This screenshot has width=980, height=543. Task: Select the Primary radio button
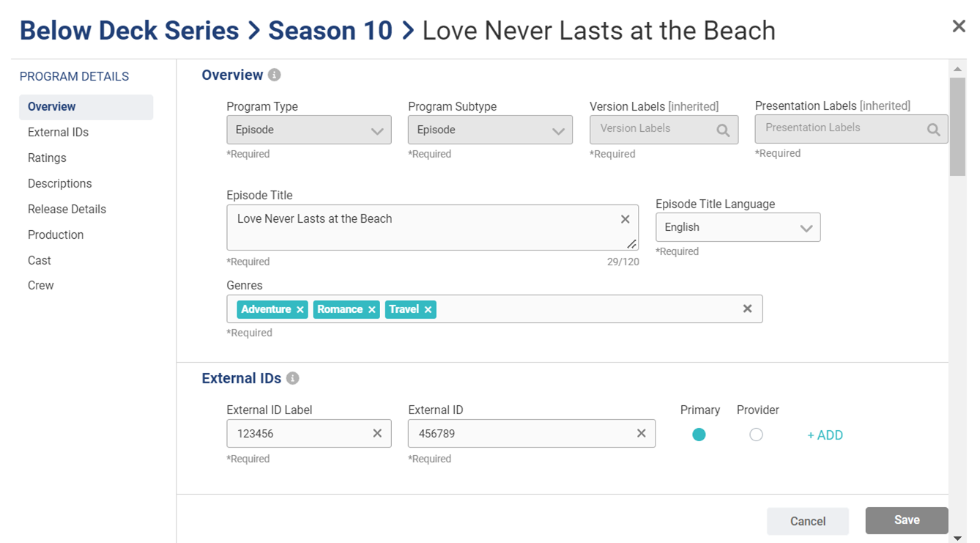tap(699, 435)
